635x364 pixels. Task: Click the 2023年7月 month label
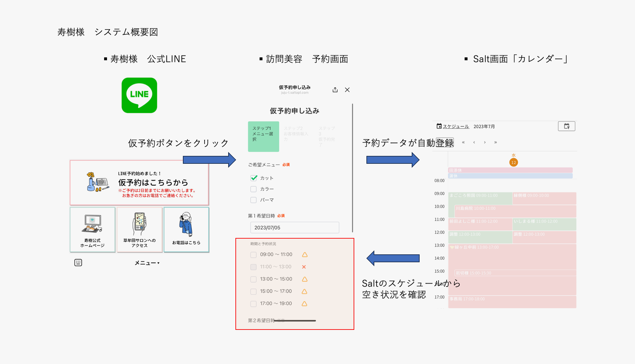point(484,126)
